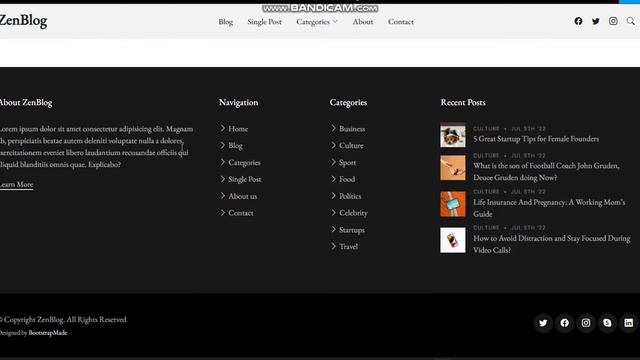640x360 pixels.
Task: Open the Life Insurance post thumbnail
Action: point(453,204)
